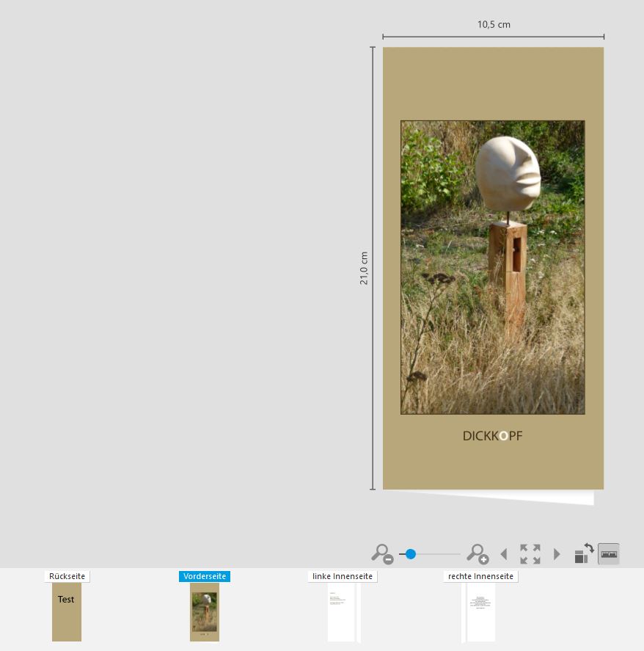The image size is (644, 651).
Task: Select the sculpture photo on the card
Action: click(x=493, y=268)
